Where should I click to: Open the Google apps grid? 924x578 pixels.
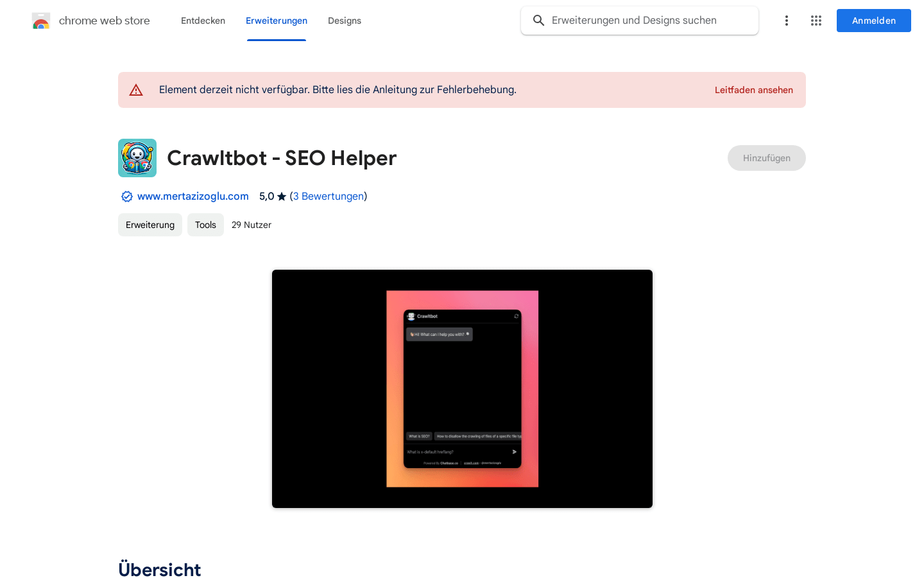pos(816,21)
